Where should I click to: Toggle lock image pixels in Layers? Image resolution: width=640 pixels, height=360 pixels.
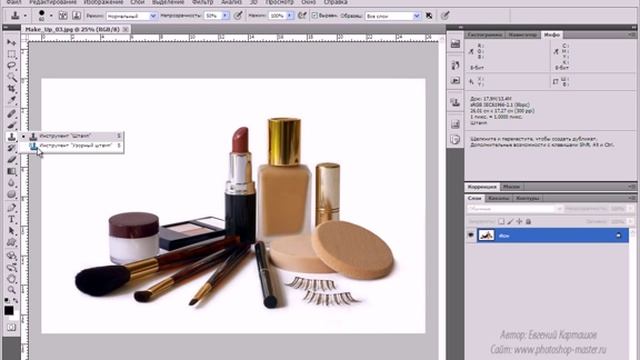coord(510,222)
